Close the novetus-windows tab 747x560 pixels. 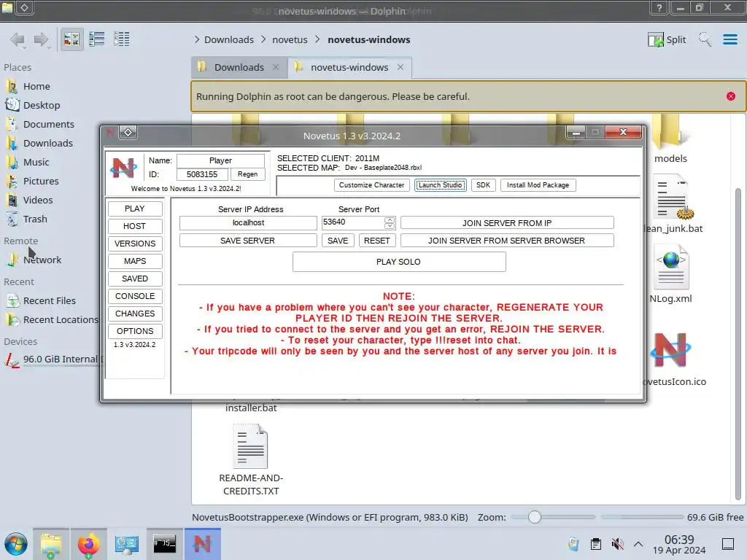click(x=400, y=67)
